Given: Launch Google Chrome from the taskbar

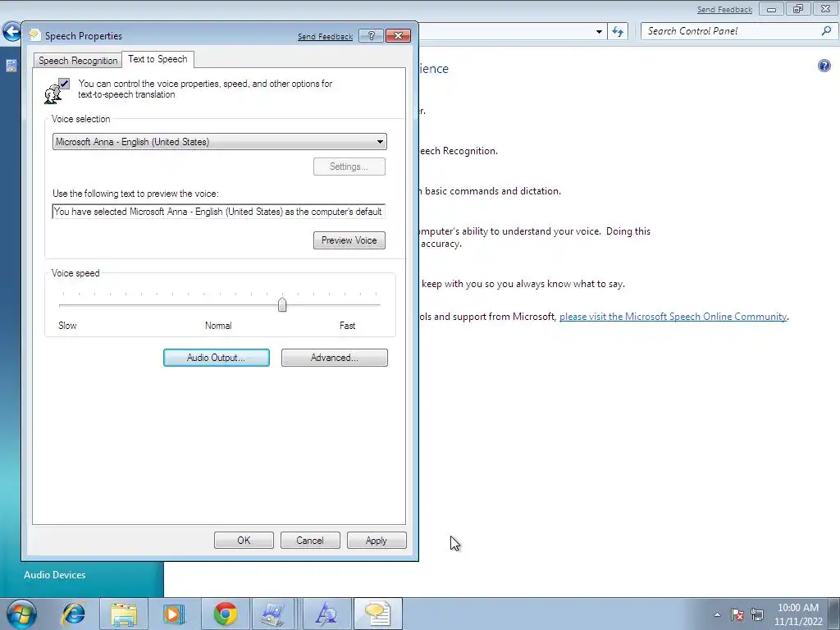Looking at the screenshot, I should click(226, 614).
